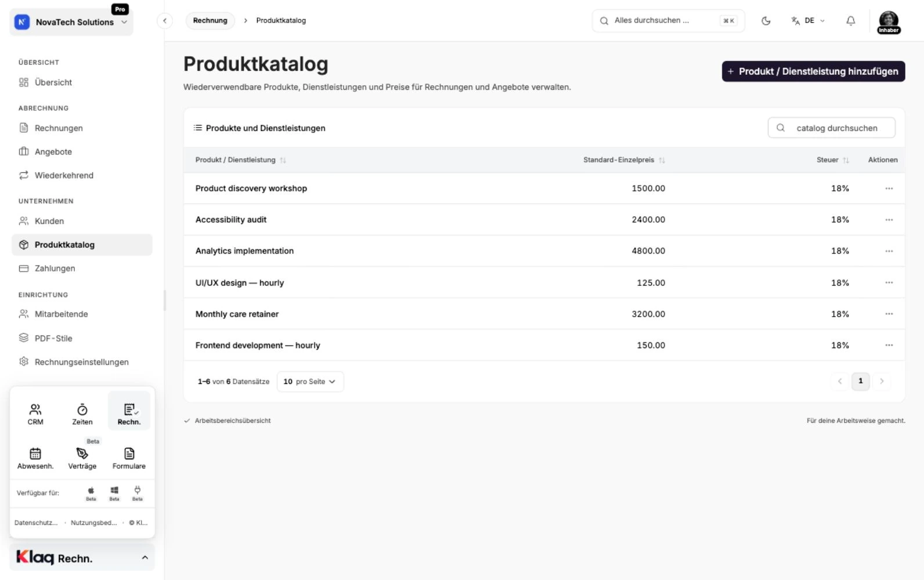
Task: Go to Übersicht in the sidebar
Action: [82, 82]
